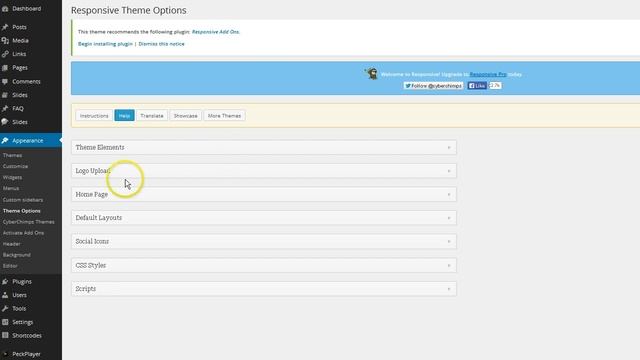Click the Comments bubble icon
The image size is (640, 360).
pos(5,82)
